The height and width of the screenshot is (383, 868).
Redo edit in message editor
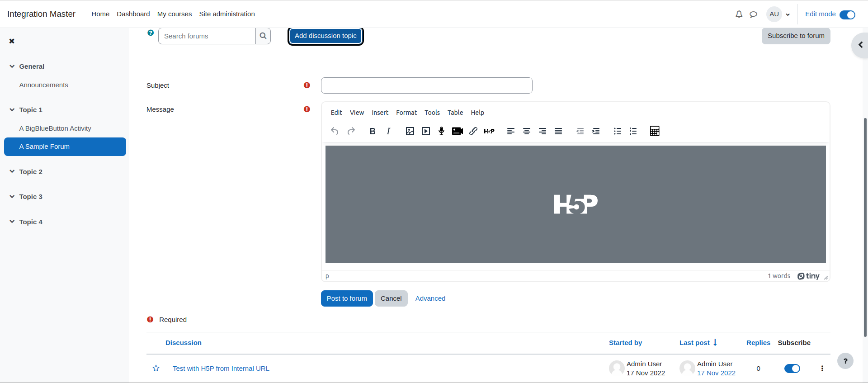point(351,131)
